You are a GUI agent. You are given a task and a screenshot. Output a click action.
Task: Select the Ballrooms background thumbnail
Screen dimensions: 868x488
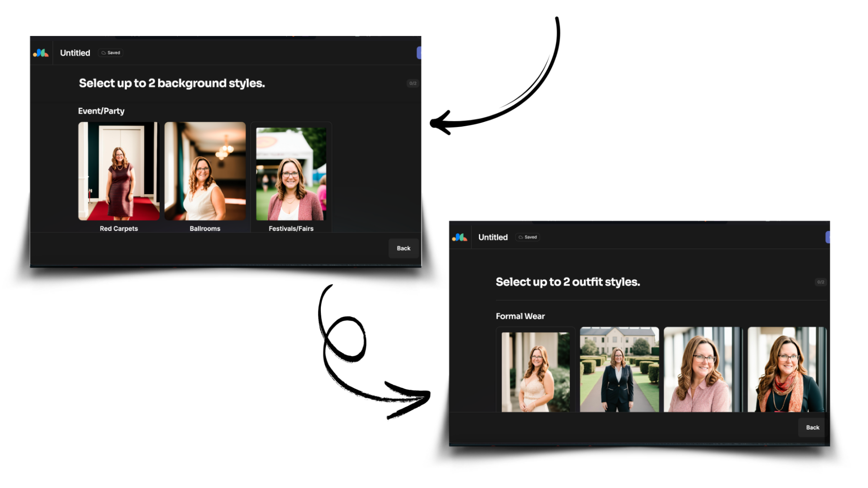(x=205, y=171)
